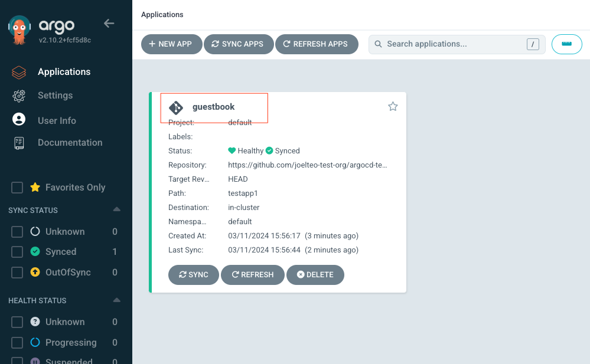Click the guestbook application icon

175,107
